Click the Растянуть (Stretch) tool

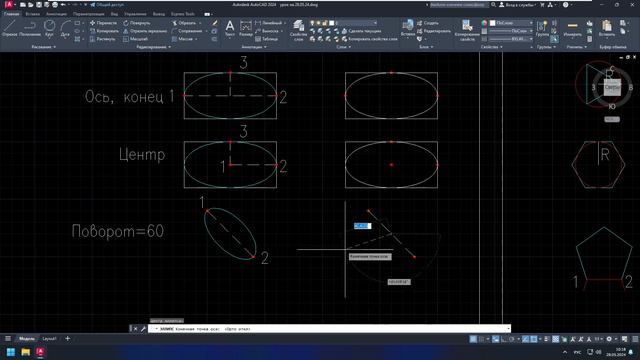(x=103, y=39)
